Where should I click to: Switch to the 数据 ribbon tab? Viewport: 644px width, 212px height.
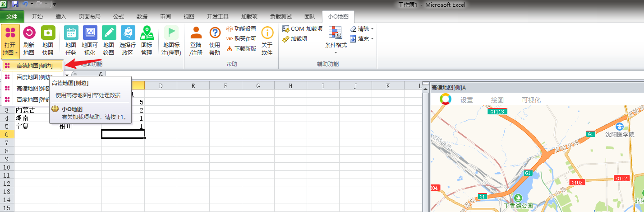click(x=142, y=16)
